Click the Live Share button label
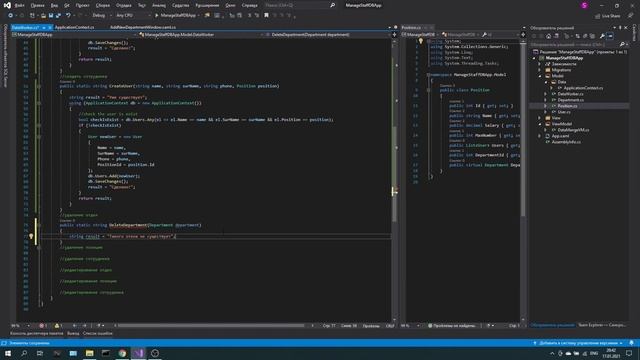640x360 pixels. point(611,16)
